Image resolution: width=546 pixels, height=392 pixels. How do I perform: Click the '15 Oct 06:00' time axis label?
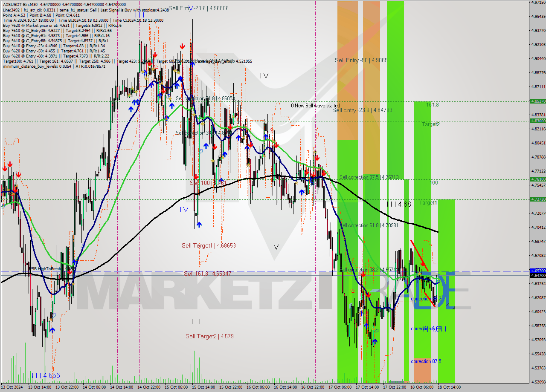point(176,387)
